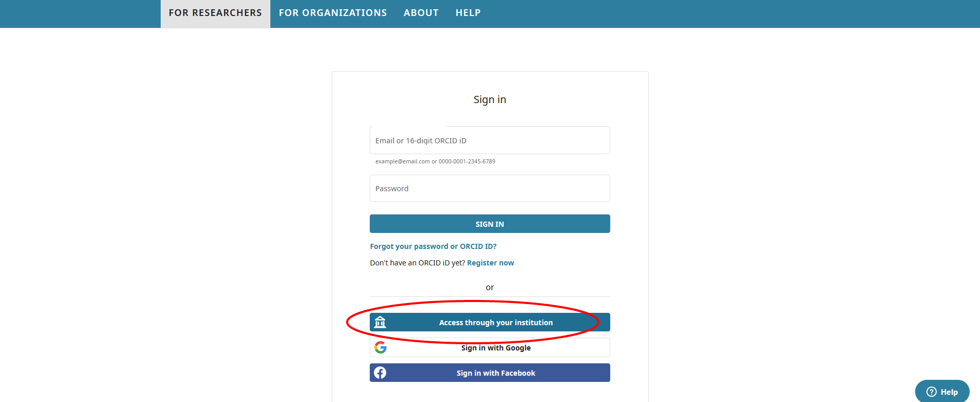This screenshot has height=402, width=980.
Task: Open the For Researchers tab
Action: pos(215,13)
